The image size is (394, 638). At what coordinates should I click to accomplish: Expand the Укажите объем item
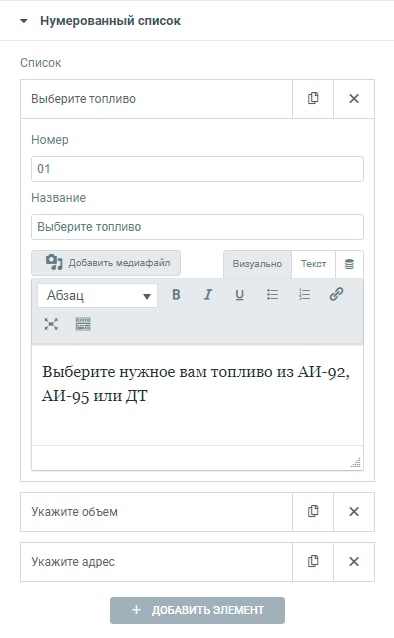pos(156,512)
